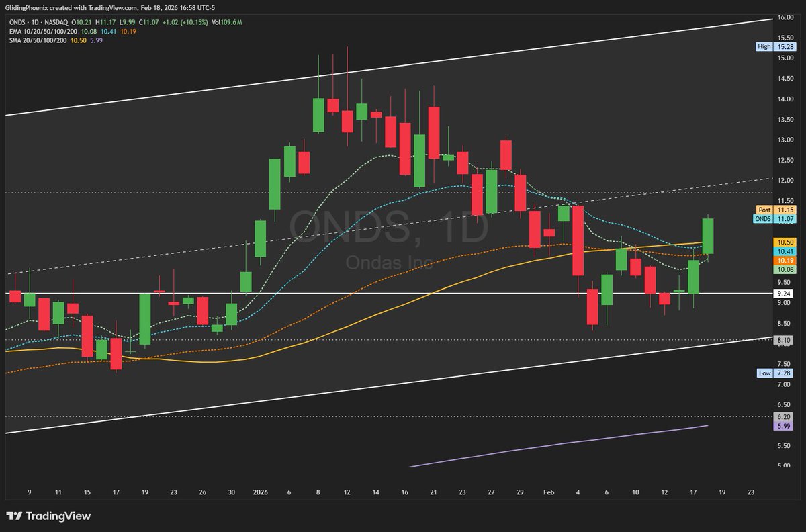Click the date label 11 on the time axis
The image size is (806, 532).
tap(58, 492)
